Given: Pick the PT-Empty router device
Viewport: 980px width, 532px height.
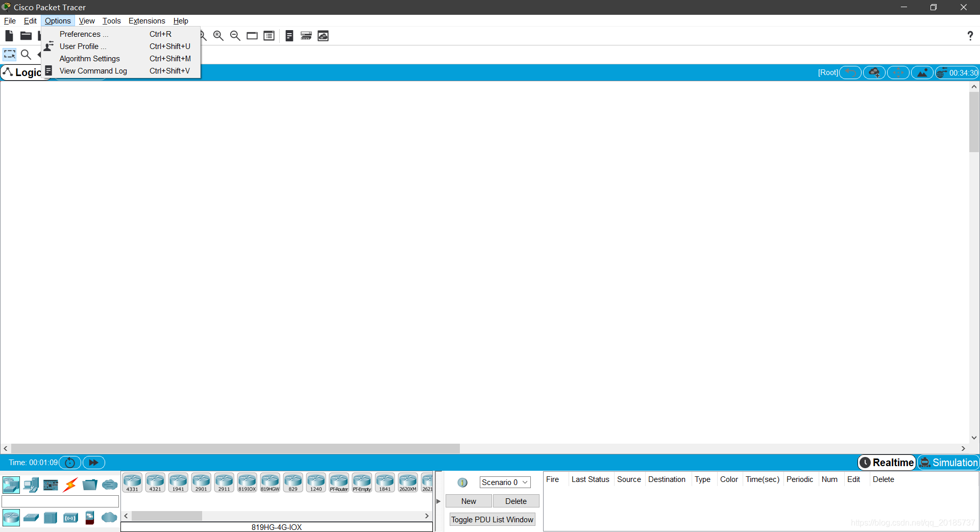Looking at the screenshot, I should [362, 482].
